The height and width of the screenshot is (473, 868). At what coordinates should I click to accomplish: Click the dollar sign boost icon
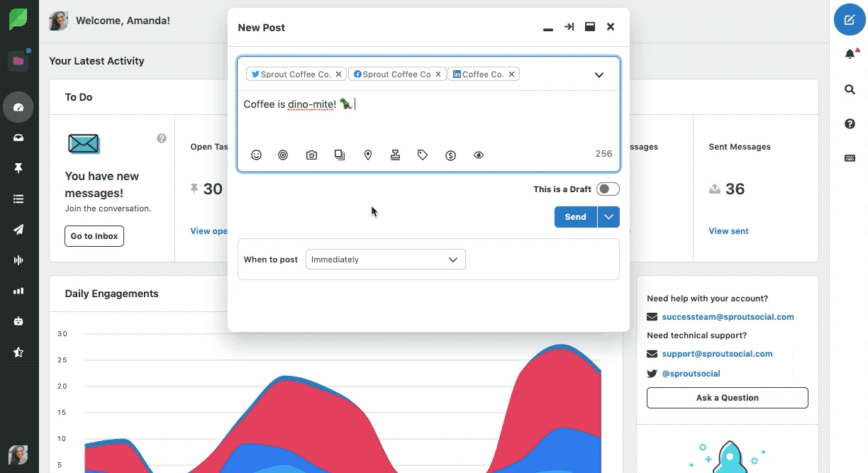tap(450, 155)
